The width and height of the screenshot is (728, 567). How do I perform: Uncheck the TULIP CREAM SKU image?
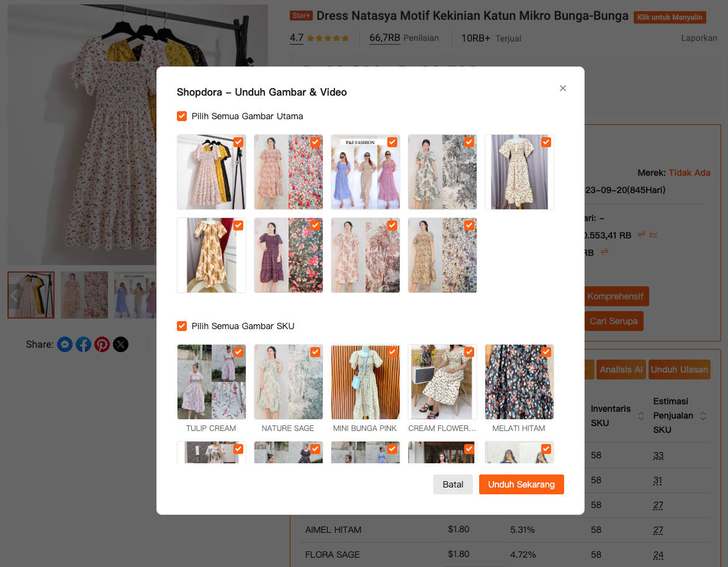238,352
